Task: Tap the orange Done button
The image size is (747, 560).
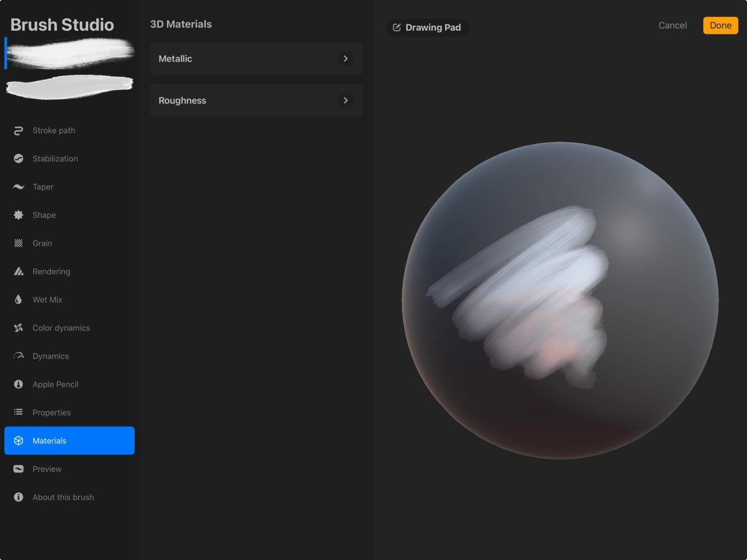Action: point(721,25)
